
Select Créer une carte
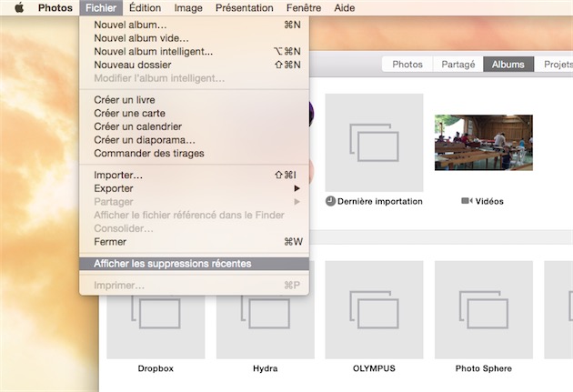click(x=195, y=114)
